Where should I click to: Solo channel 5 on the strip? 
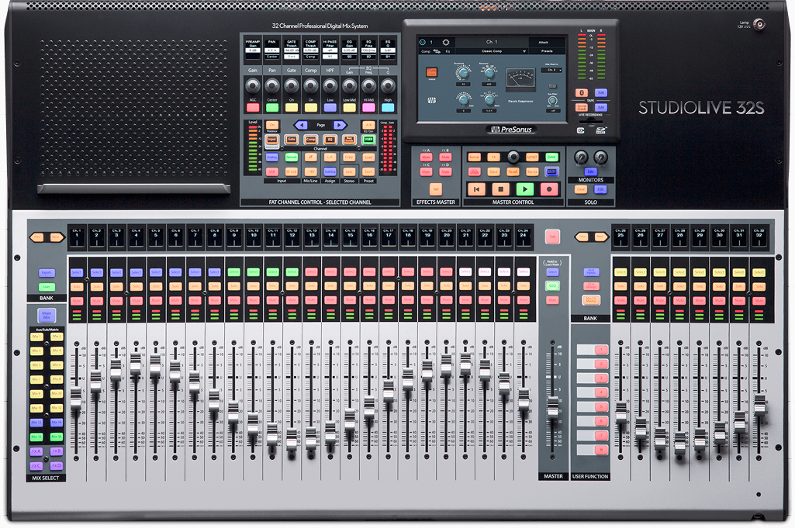pos(154,287)
